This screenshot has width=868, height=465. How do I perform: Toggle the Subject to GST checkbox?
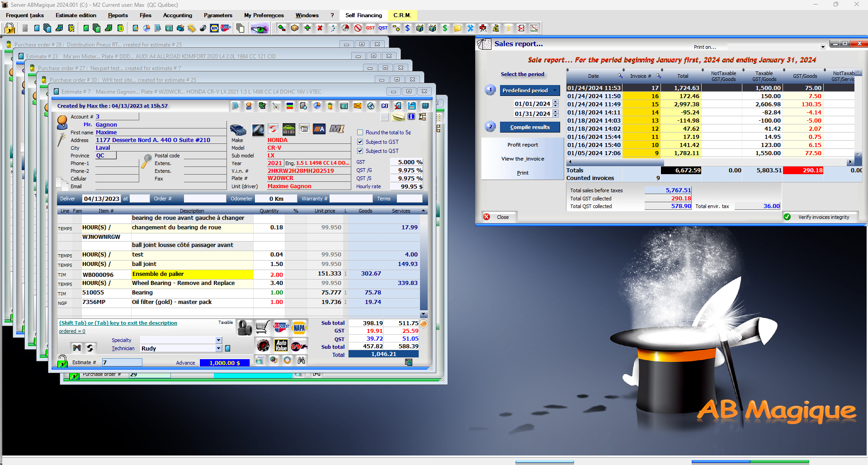point(360,142)
